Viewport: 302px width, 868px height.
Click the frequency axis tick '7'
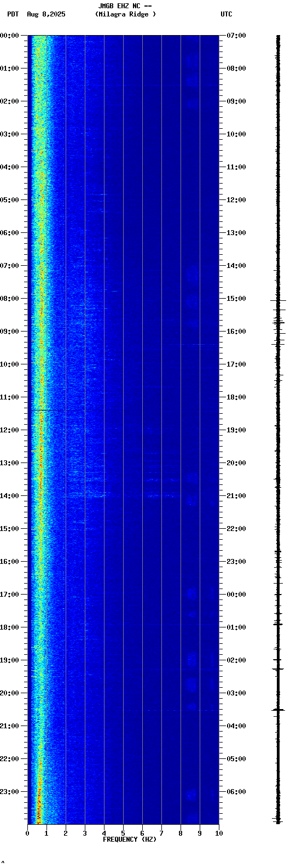point(161,833)
